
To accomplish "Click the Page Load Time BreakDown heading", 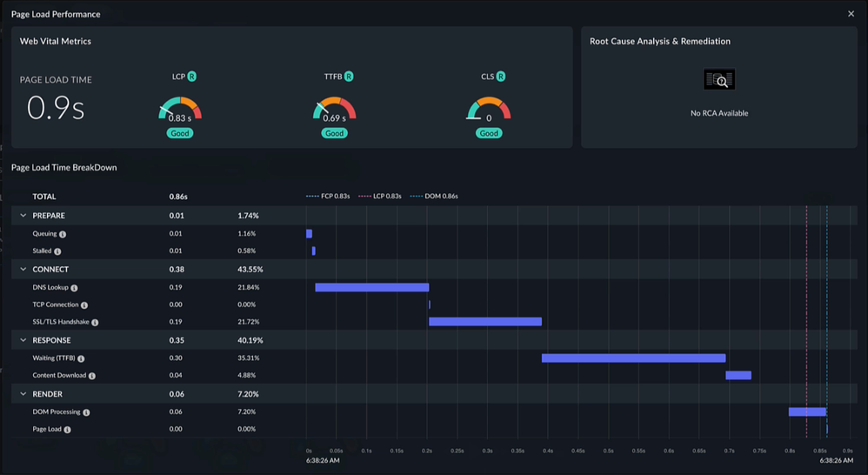I will (x=64, y=167).
